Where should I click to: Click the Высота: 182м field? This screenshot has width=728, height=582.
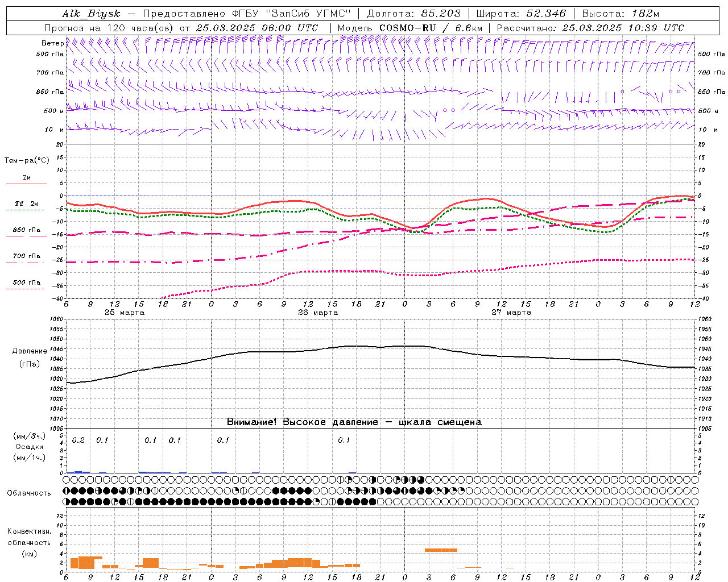click(621, 14)
